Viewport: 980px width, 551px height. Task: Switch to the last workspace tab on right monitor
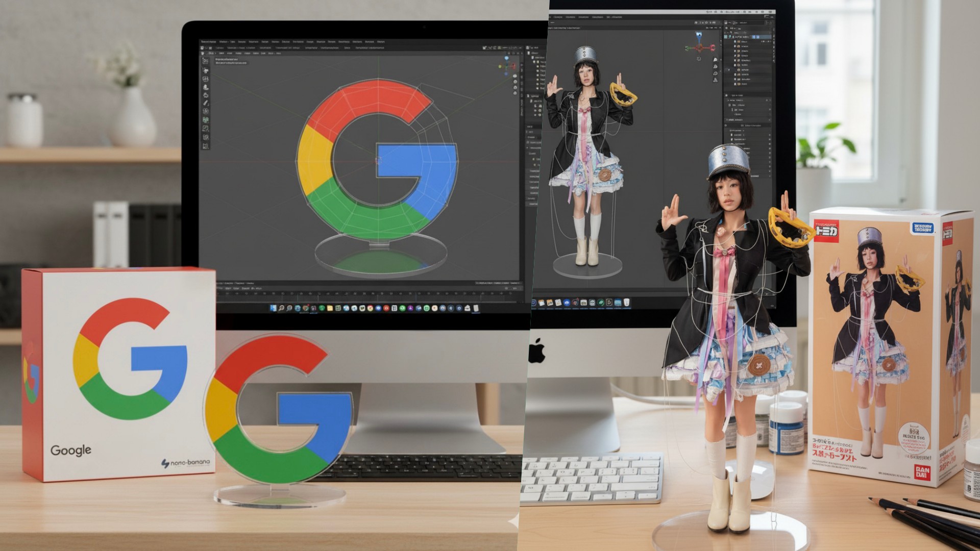coord(614,17)
